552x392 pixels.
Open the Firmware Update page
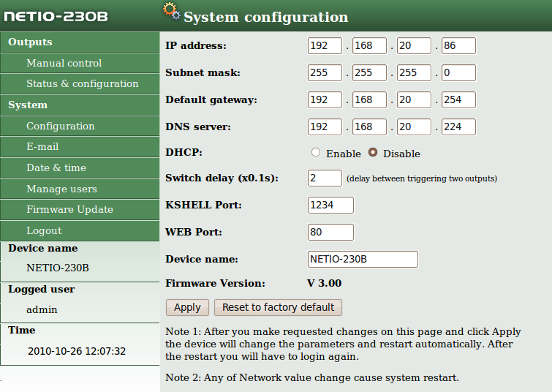coord(80,210)
